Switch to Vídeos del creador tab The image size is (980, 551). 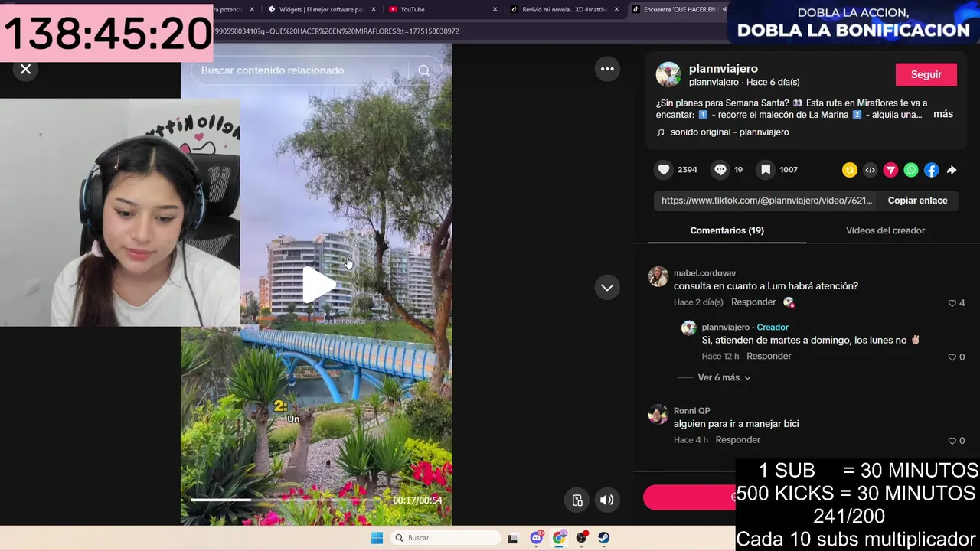885,230
